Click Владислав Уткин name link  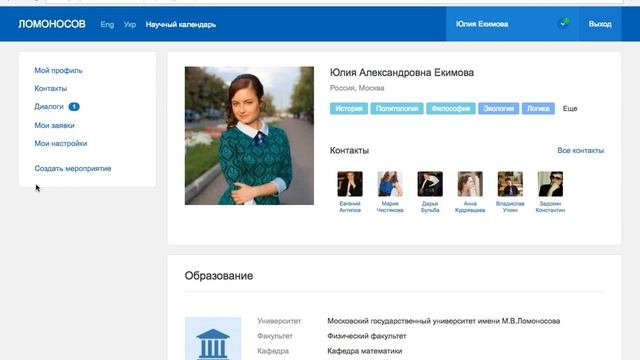[x=510, y=207]
